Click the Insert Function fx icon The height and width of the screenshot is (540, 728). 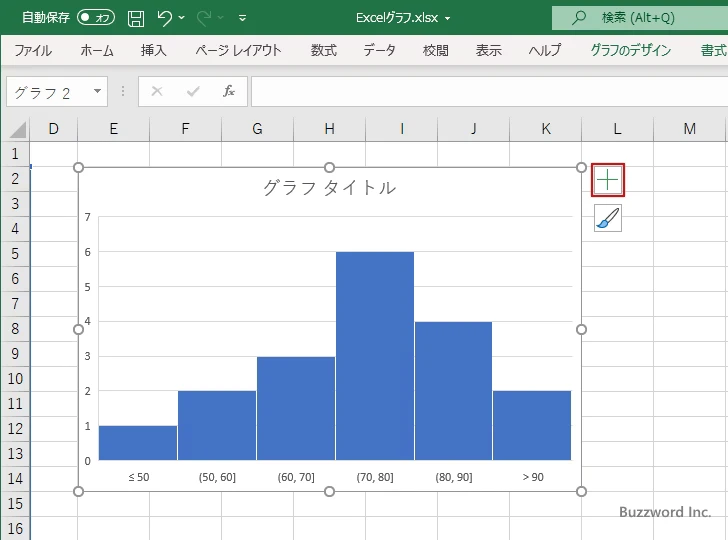[x=229, y=91]
